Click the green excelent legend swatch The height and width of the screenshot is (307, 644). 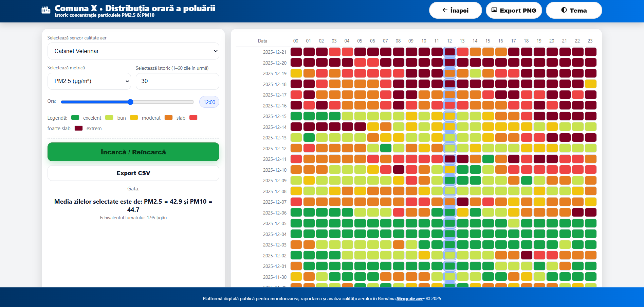pyautogui.click(x=75, y=118)
